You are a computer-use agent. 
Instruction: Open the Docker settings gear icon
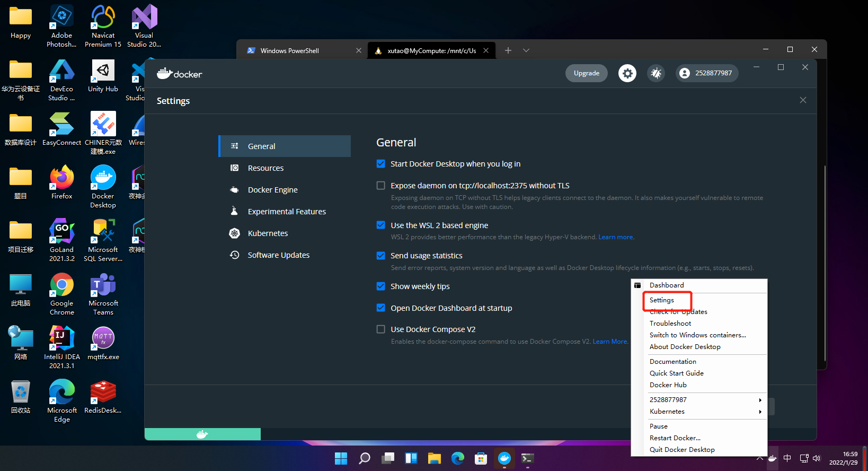pos(627,73)
